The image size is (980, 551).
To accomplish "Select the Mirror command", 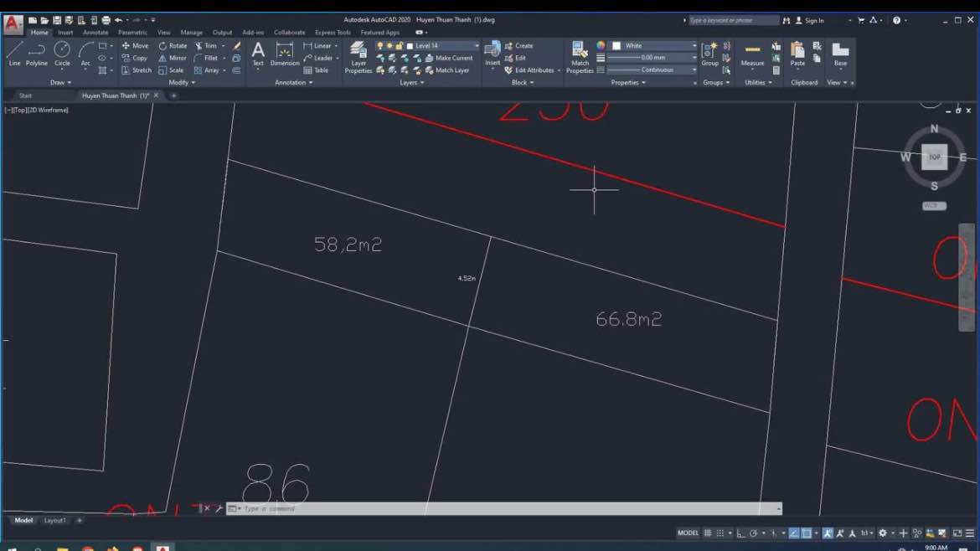I will (175, 58).
